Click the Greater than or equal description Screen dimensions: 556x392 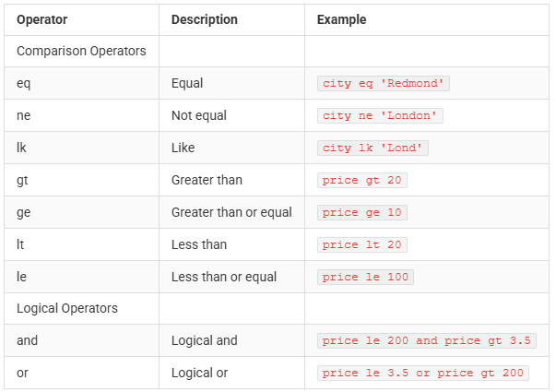tap(231, 212)
